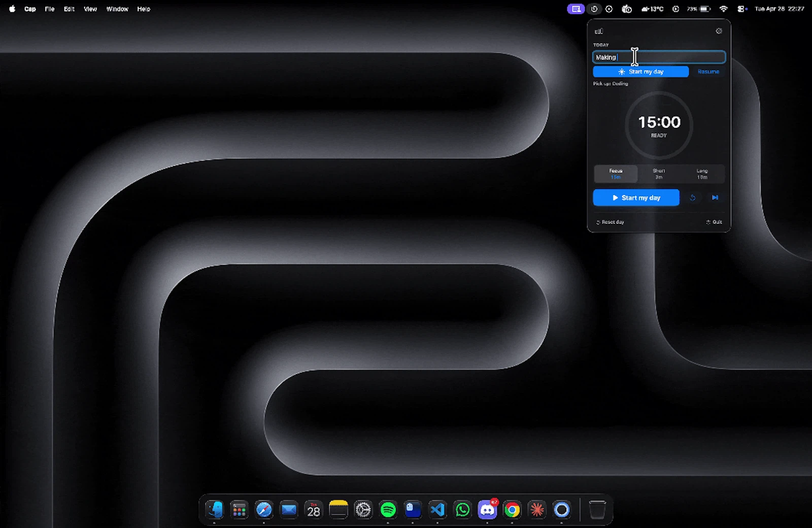Click Reset day at panel bottom
Viewport: 812px width, 528px height.
pyautogui.click(x=610, y=222)
